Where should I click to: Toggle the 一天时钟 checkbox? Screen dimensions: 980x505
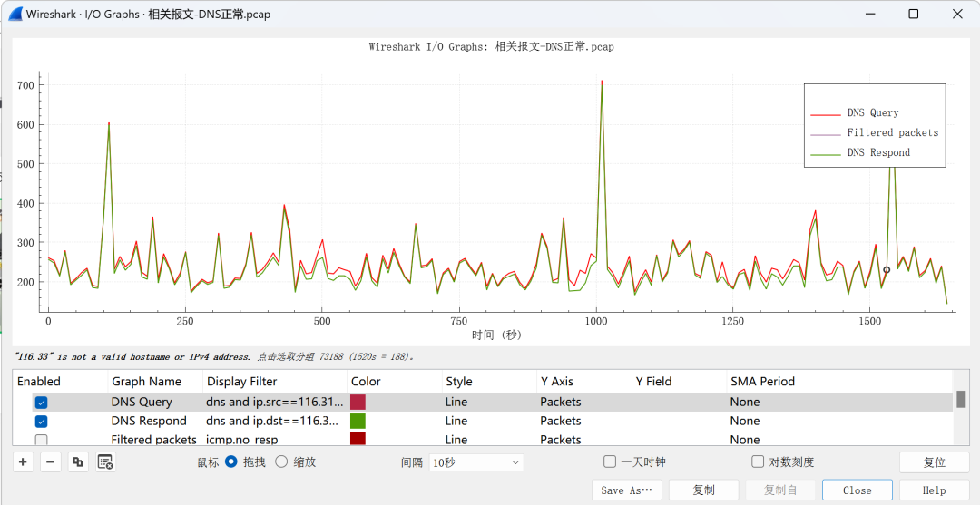coord(610,461)
